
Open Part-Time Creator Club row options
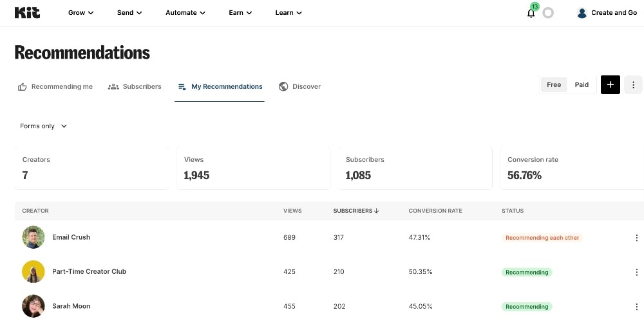pyautogui.click(x=637, y=272)
